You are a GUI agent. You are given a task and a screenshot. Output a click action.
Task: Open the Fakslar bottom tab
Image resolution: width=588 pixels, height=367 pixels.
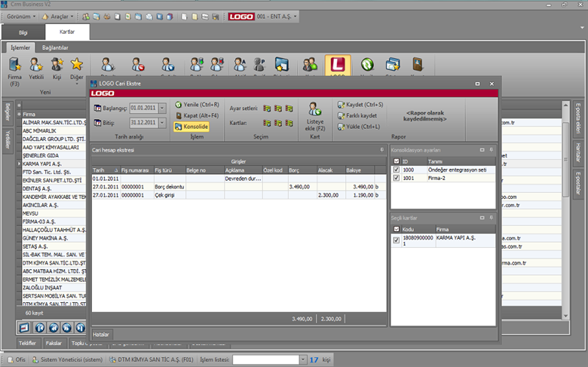(x=54, y=343)
